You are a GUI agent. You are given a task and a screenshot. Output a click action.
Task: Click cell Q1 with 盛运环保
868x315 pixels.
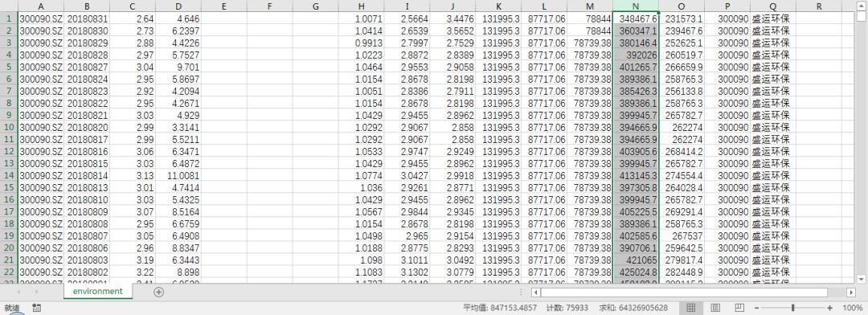pos(773,18)
